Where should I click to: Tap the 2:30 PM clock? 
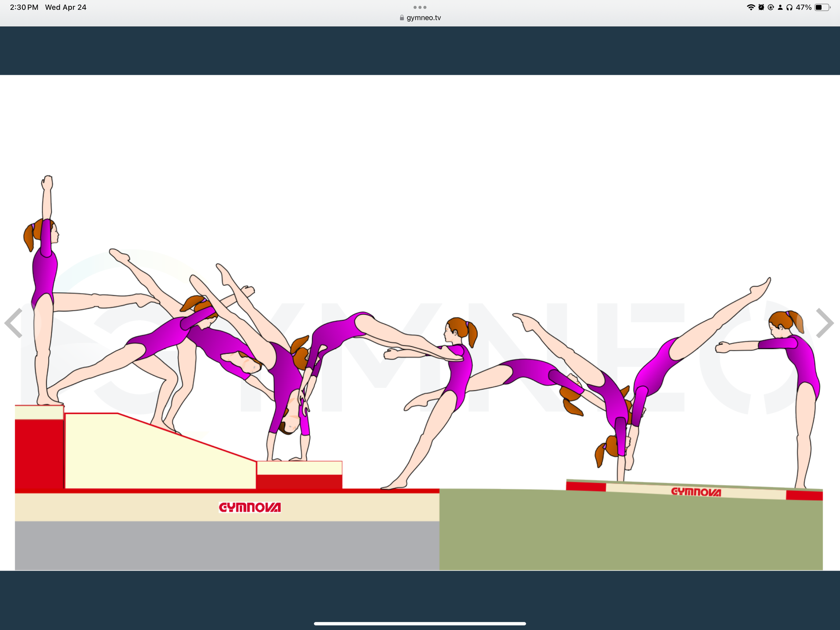(24, 7)
